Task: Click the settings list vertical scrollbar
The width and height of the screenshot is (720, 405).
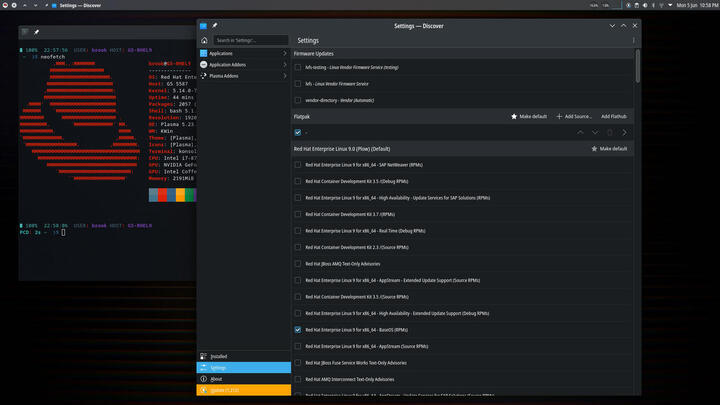Action: pos(637,67)
